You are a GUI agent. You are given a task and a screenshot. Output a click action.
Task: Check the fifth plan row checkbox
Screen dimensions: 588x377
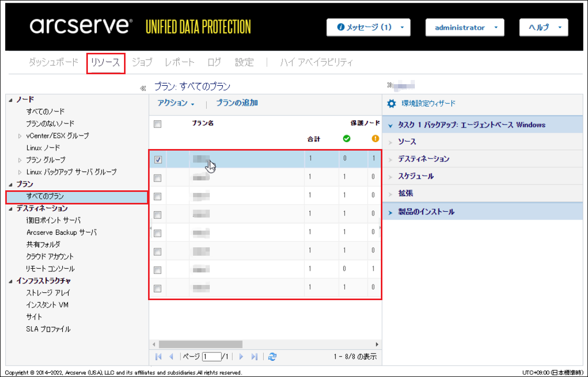coord(157,233)
